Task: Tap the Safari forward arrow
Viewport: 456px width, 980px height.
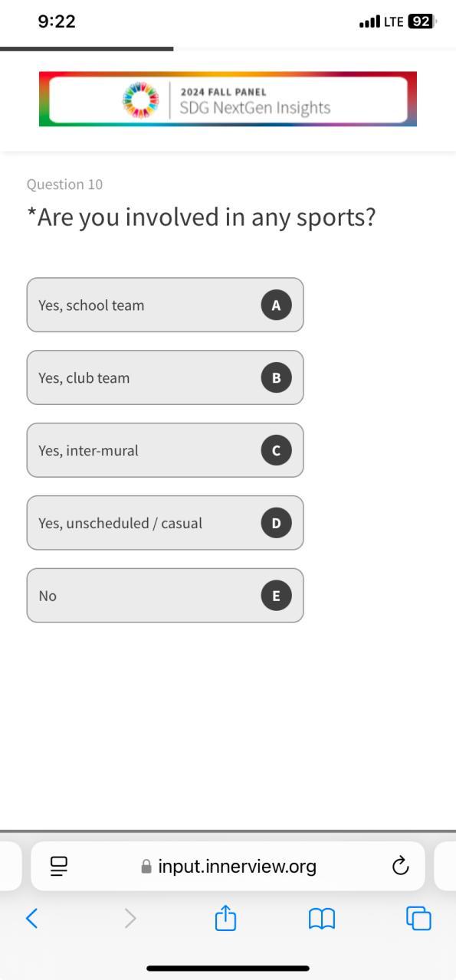Action: [x=130, y=918]
